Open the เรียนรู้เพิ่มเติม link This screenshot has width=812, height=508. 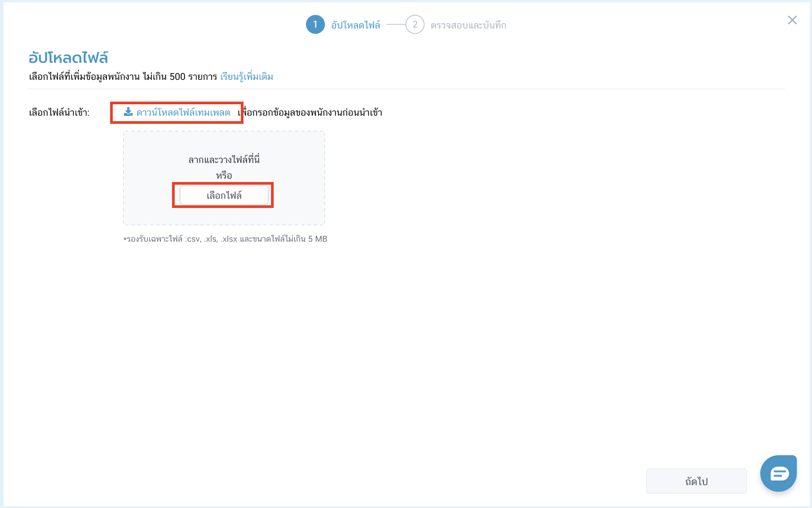pyautogui.click(x=247, y=77)
